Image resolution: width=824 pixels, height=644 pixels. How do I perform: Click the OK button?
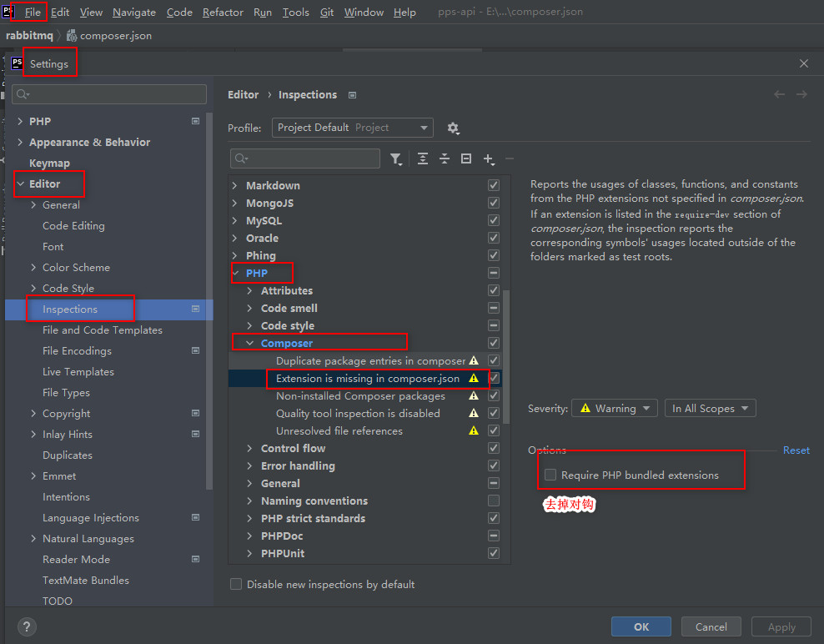tap(641, 626)
